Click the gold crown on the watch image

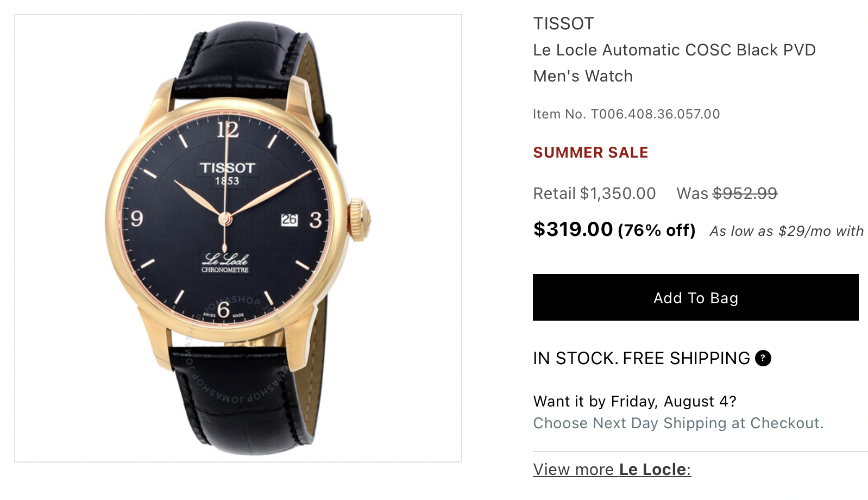click(359, 220)
